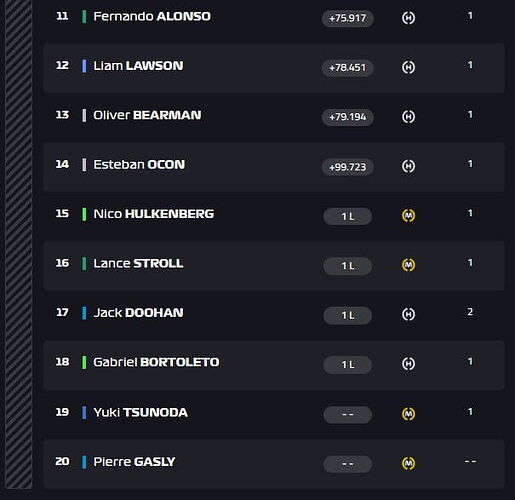Click Lawson's hard tyre icon
Image resolution: width=515 pixels, height=500 pixels.
408,67
